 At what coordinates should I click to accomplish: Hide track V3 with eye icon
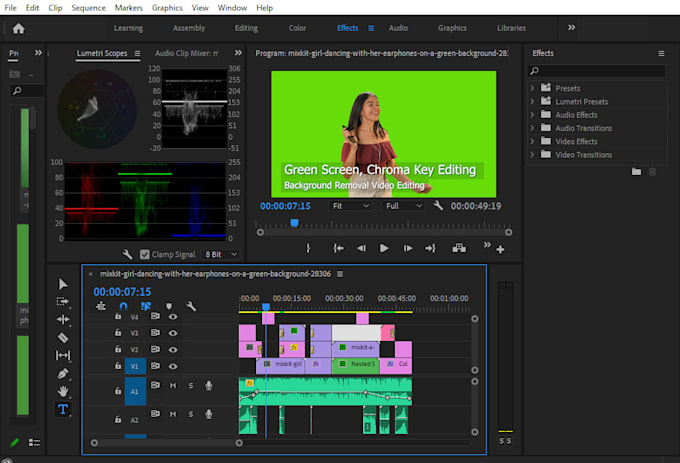173,333
